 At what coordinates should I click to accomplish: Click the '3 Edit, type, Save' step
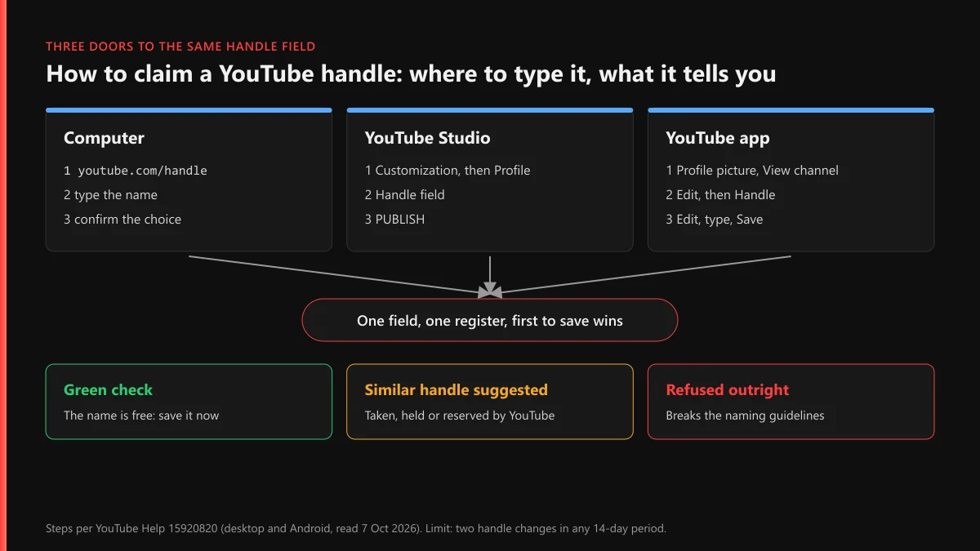coord(714,220)
